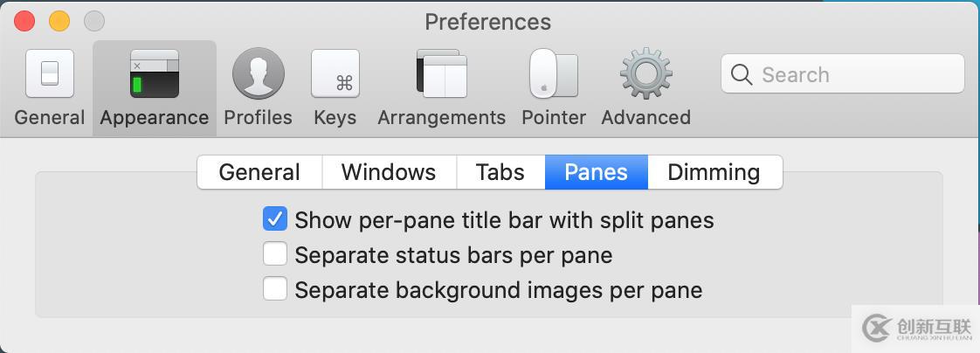Image resolution: width=980 pixels, height=353 pixels.
Task: Click the Preferences window title
Action: point(487,21)
